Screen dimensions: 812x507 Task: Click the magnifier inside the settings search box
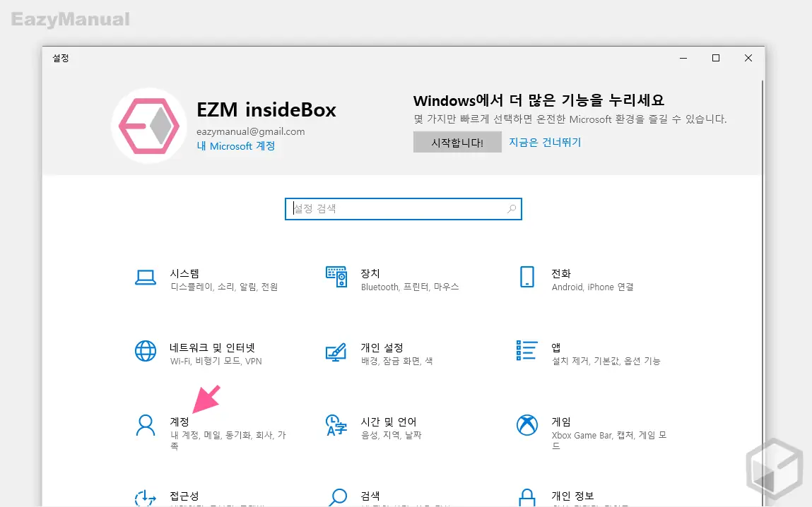[x=512, y=209]
